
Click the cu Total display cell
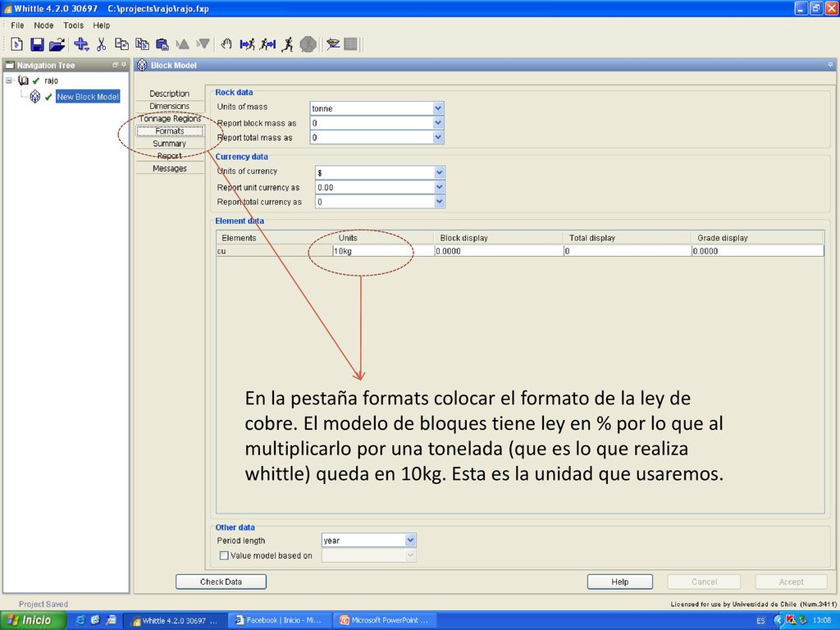pyautogui.click(x=628, y=251)
